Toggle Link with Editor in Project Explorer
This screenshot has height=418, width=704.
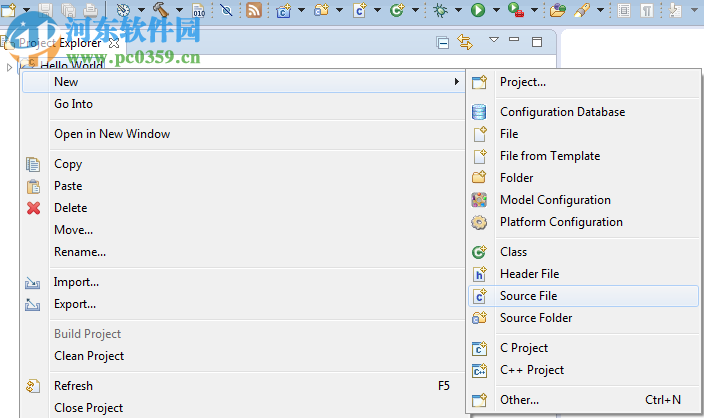pyautogui.click(x=465, y=42)
